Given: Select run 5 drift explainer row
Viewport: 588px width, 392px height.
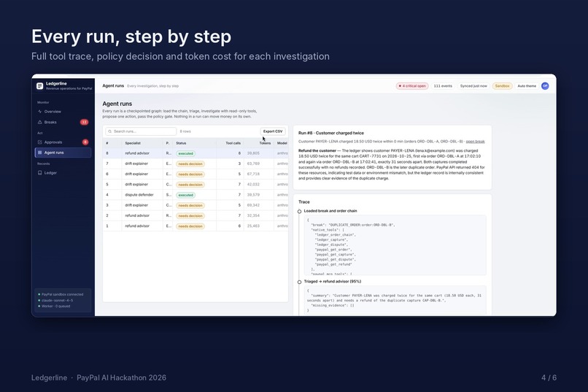Looking at the screenshot, I should tap(196, 185).
